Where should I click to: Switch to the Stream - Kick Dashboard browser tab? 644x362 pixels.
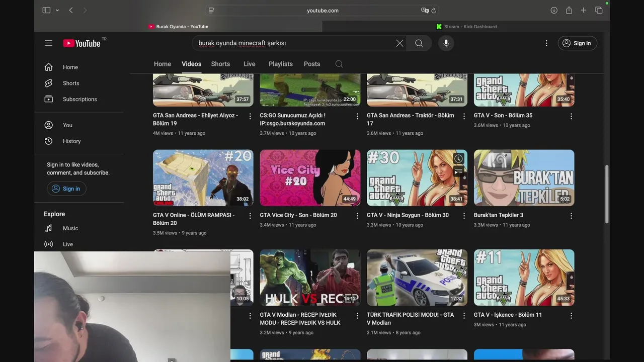[x=466, y=27]
